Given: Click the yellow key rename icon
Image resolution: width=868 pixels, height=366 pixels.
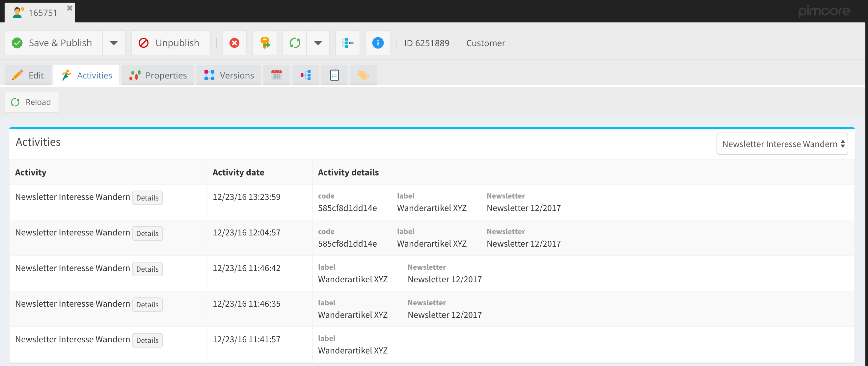Looking at the screenshot, I should point(265,43).
